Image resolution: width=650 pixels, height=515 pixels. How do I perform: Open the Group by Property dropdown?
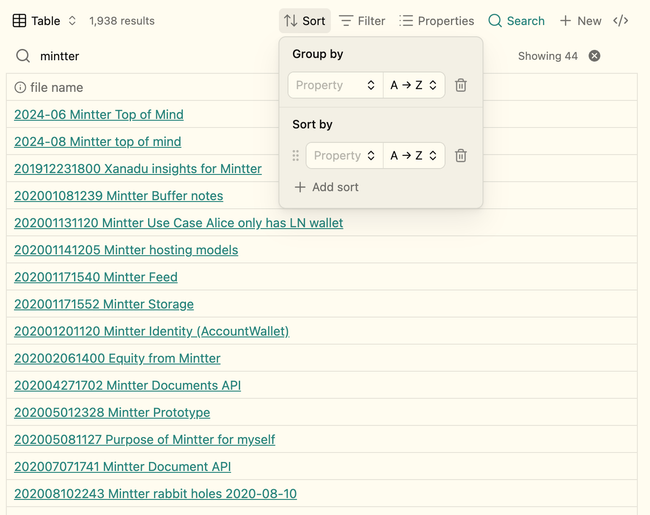(335, 85)
